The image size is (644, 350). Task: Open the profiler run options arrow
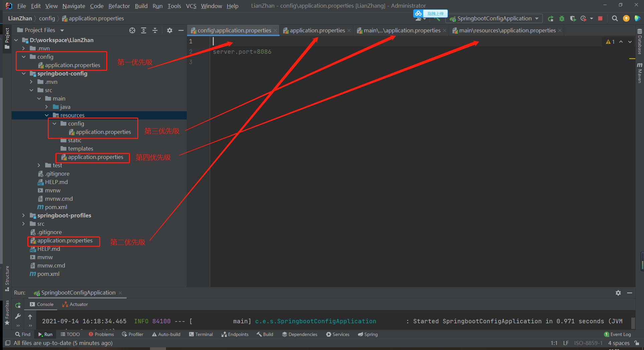591,19
